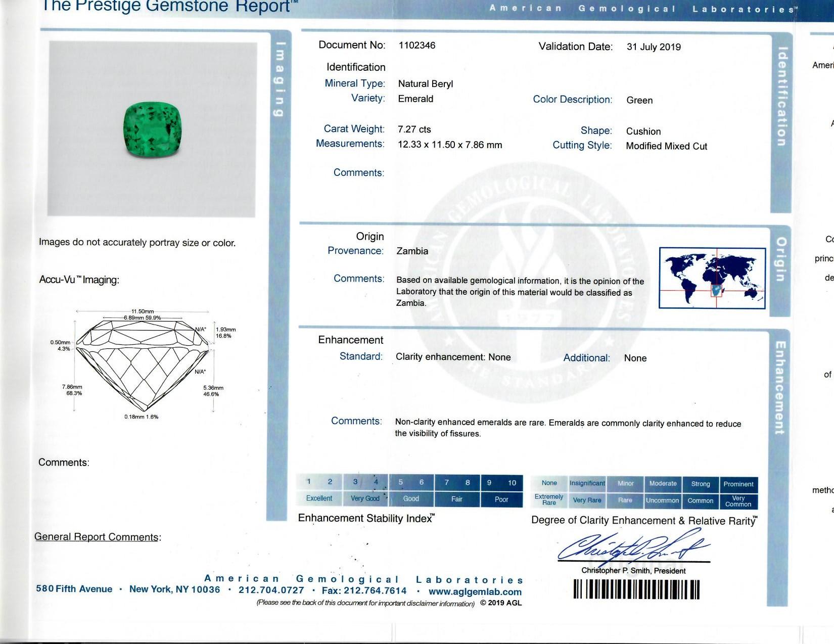Click measurements 12.33 x 11.50 x 7.86 mm

pyautogui.click(x=450, y=145)
